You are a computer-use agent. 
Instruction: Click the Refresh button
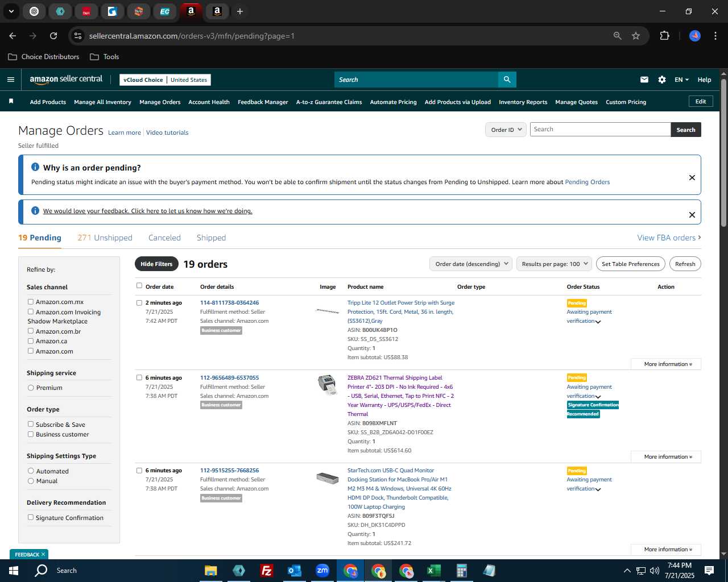[x=685, y=264]
